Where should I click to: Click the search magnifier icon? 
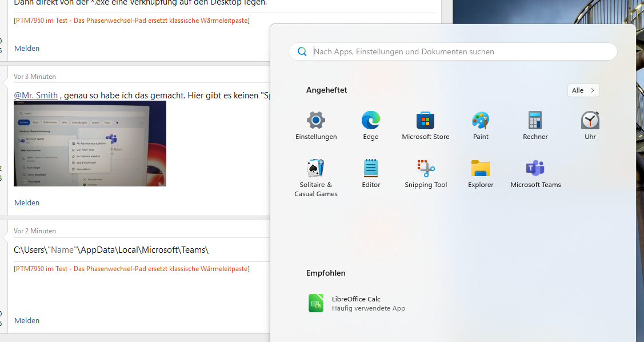[x=302, y=51]
